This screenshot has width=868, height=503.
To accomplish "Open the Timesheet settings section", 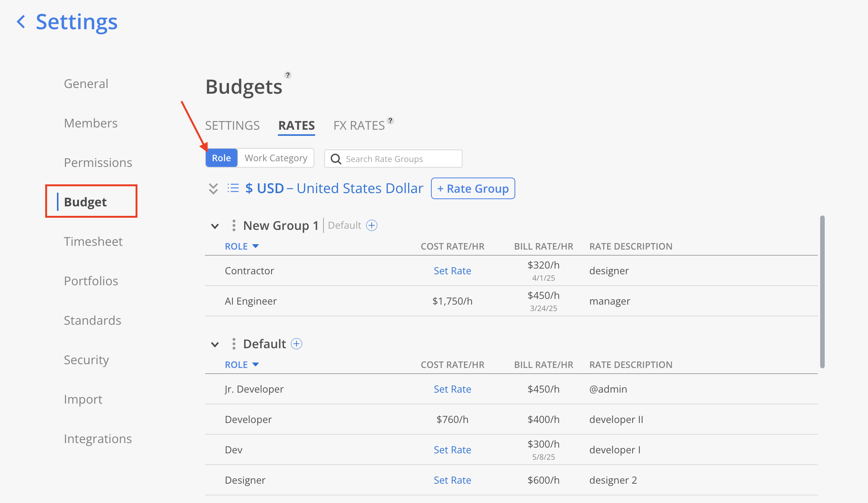I will click(x=93, y=241).
